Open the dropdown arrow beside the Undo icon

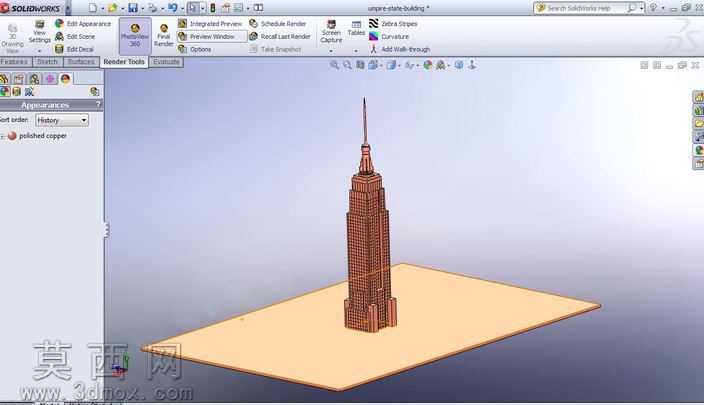pyautogui.click(x=182, y=8)
